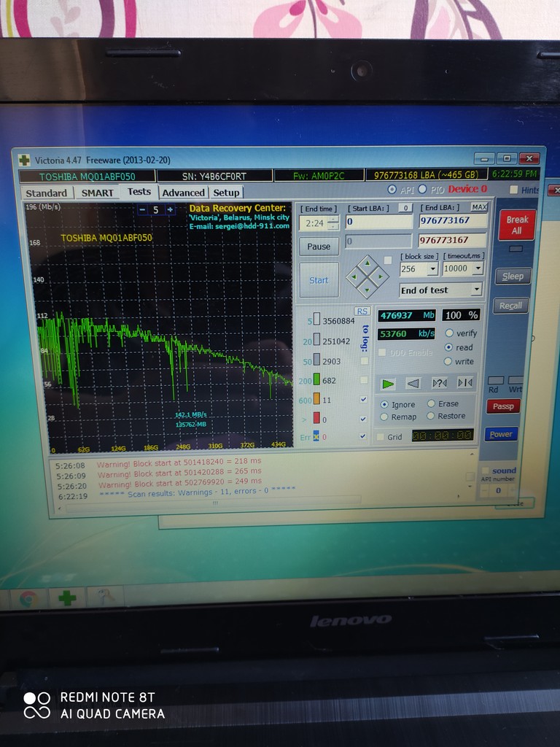Viewport: 560px width, 747px height.
Task: Click the green cross Victoria title icon
Action: pos(24,160)
